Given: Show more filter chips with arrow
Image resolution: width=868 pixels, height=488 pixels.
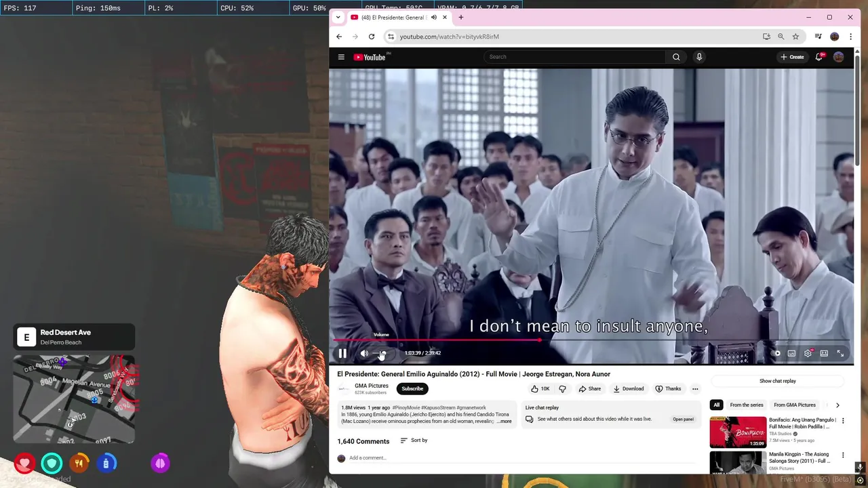Looking at the screenshot, I should pyautogui.click(x=837, y=405).
